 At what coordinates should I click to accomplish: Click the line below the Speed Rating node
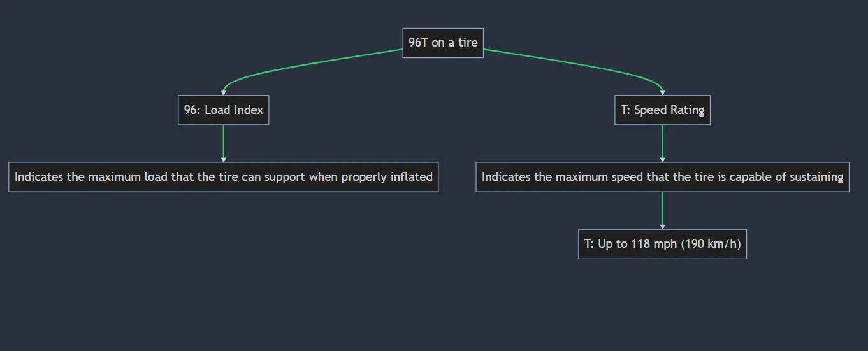(x=663, y=141)
